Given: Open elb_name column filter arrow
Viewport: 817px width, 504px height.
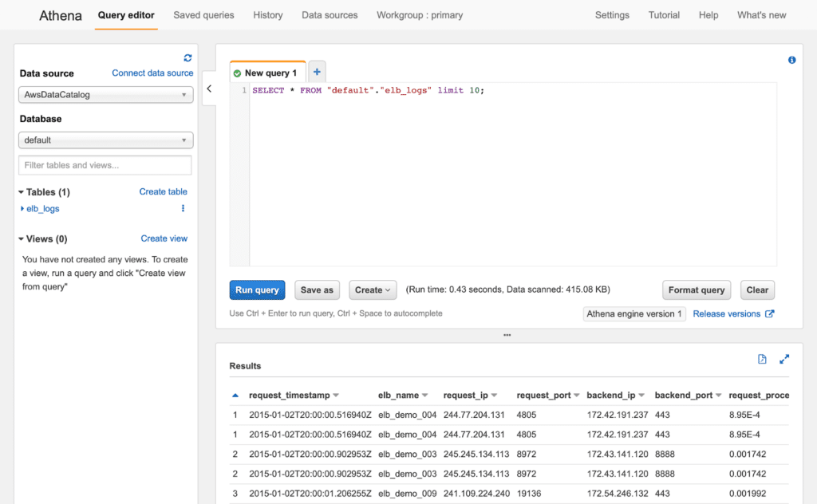Looking at the screenshot, I should pos(425,396).
